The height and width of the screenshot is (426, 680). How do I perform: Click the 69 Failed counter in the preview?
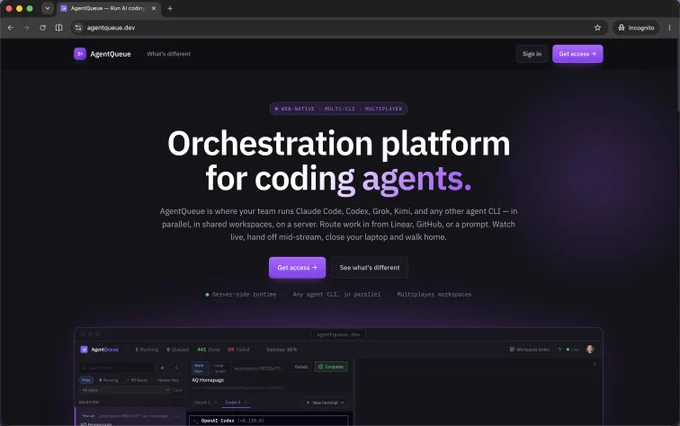point(239,350)
